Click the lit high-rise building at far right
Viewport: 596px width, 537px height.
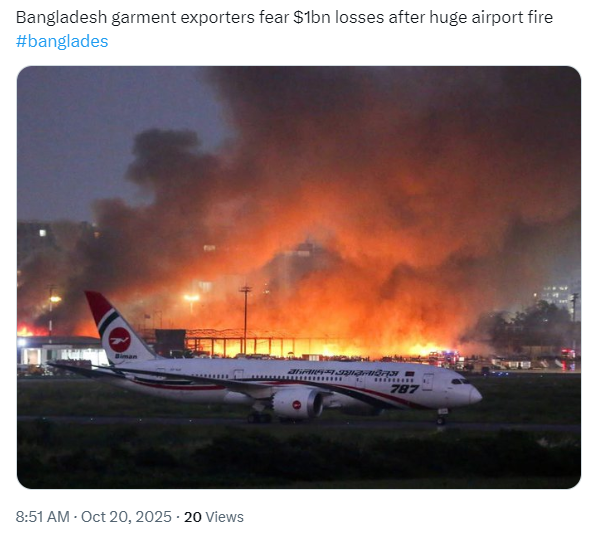[x=557, y=296]
